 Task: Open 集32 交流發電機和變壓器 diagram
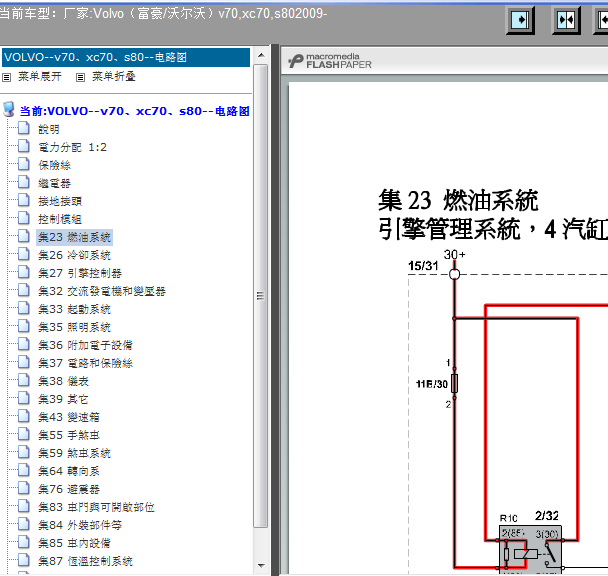102,291
